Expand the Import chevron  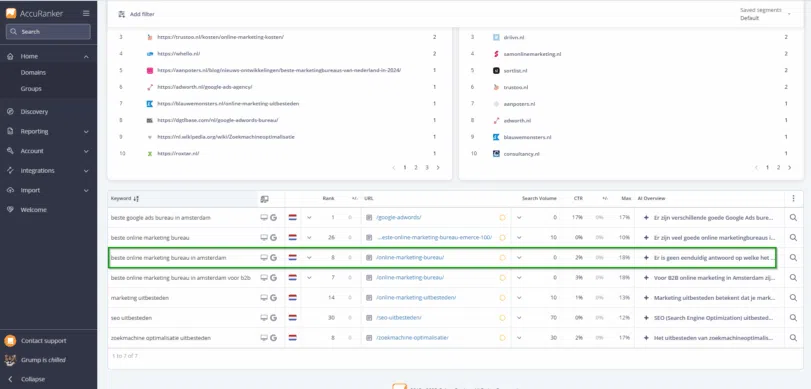point(86,191)
